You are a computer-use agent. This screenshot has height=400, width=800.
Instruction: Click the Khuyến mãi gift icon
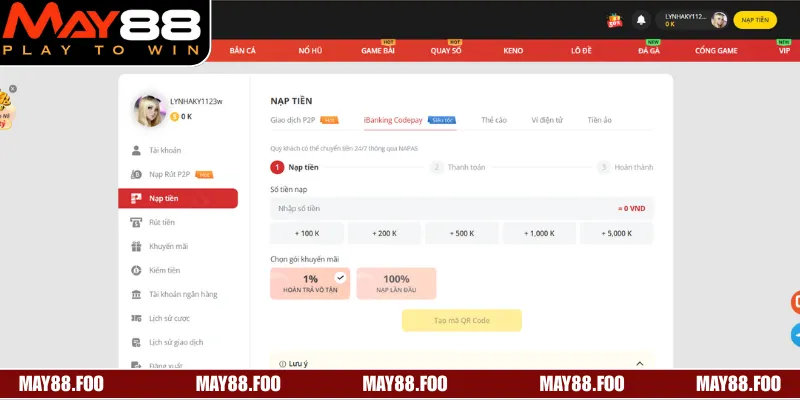136,246
